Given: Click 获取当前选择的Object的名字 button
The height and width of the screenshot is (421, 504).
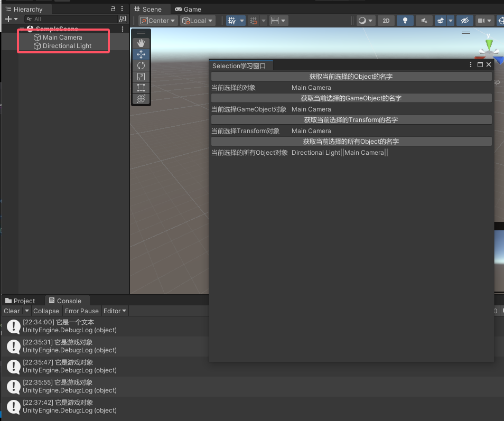Looking at the screenshot, I should coord(351,77).
